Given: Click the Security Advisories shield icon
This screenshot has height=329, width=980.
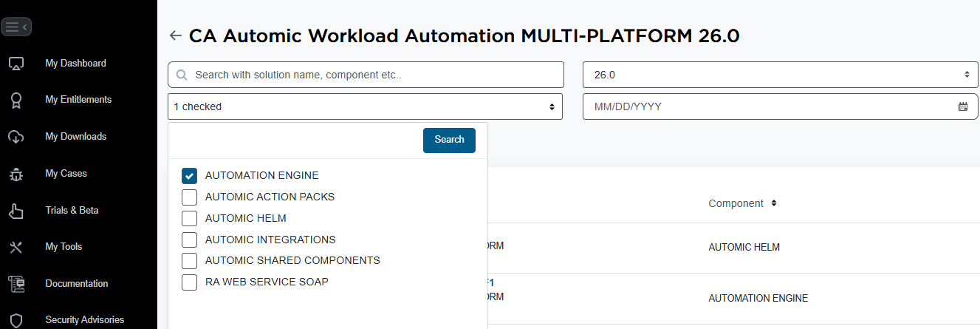Looking at the screenshot, I should pyautogui.click(x=16, y=320).
